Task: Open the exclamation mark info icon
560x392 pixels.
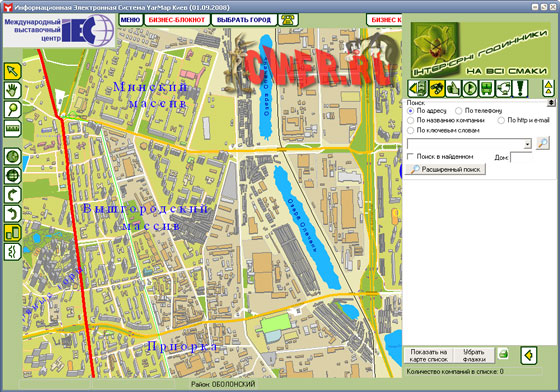Action: (x=520, y=88)
